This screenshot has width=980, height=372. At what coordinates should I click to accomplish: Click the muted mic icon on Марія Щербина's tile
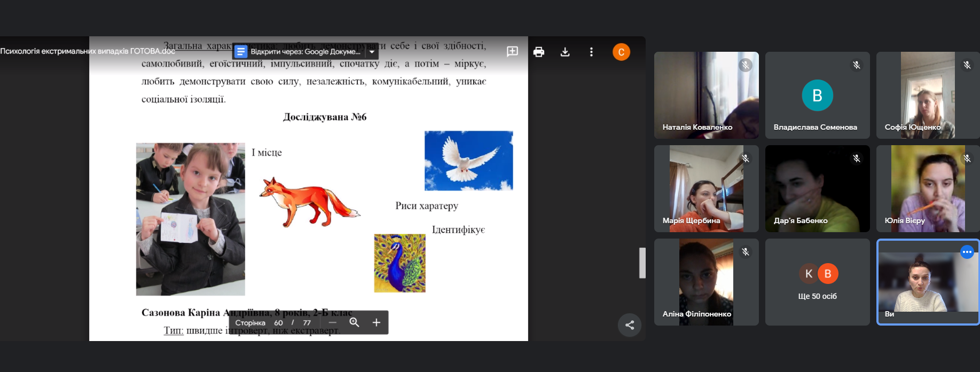pos(746,159)
